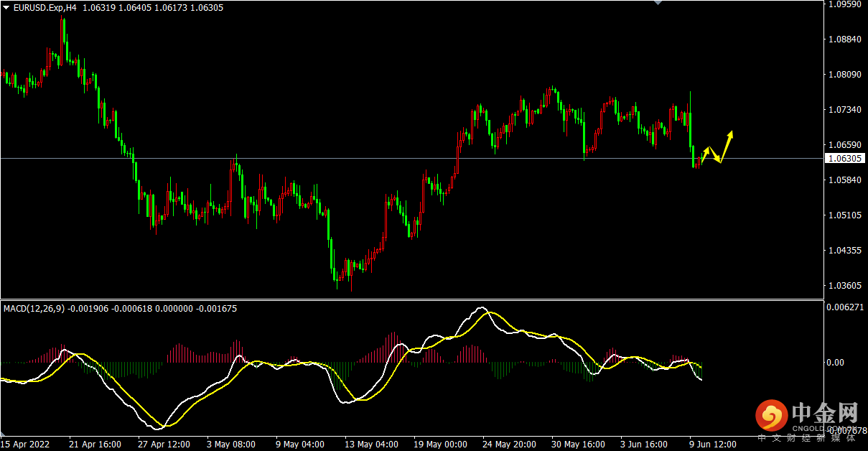Select the EURUSD.Exp,H4 symbol title

pyautogui.click(x=45, y=8)
